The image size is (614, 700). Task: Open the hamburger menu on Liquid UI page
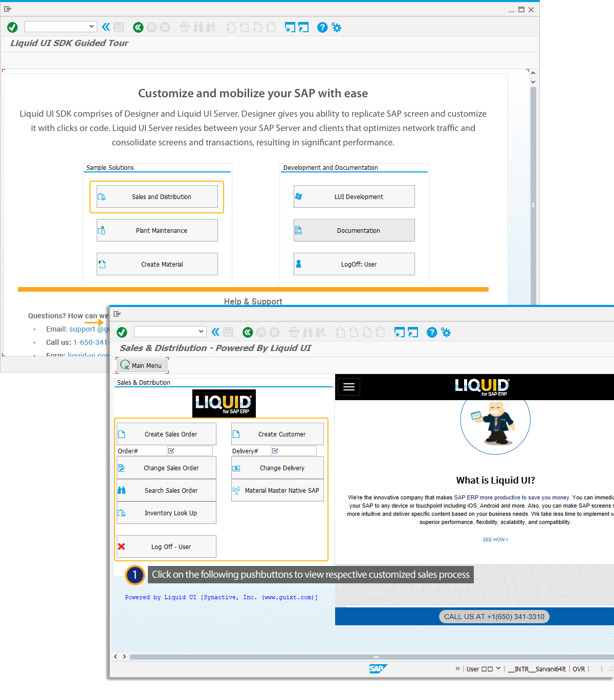pyautogui.click(x=349, y=387)
